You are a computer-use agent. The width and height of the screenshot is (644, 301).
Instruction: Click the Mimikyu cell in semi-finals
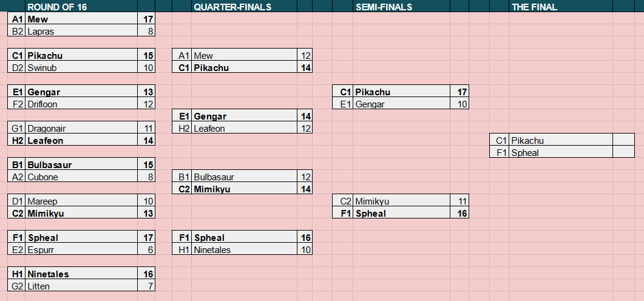point(401,201)
